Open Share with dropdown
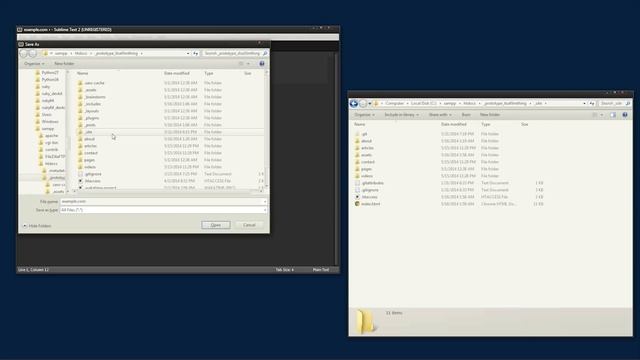 (x=440, y=115)
